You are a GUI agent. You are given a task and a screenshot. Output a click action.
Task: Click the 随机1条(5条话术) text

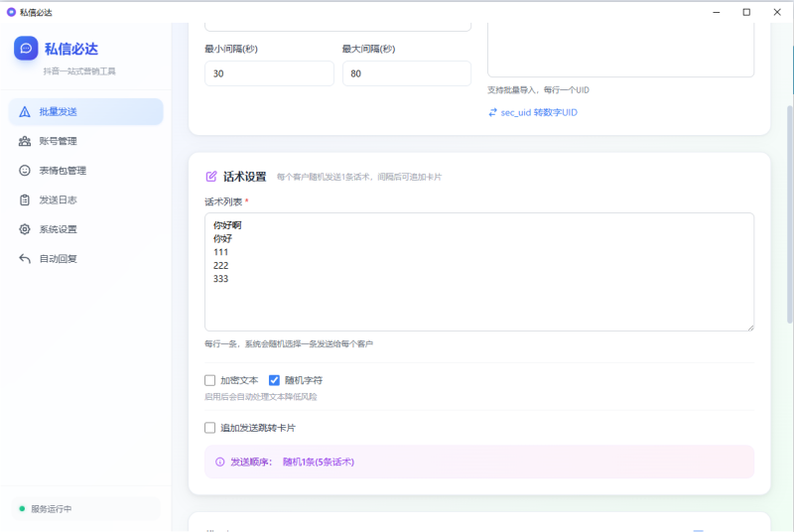click(x=319, y=462)
